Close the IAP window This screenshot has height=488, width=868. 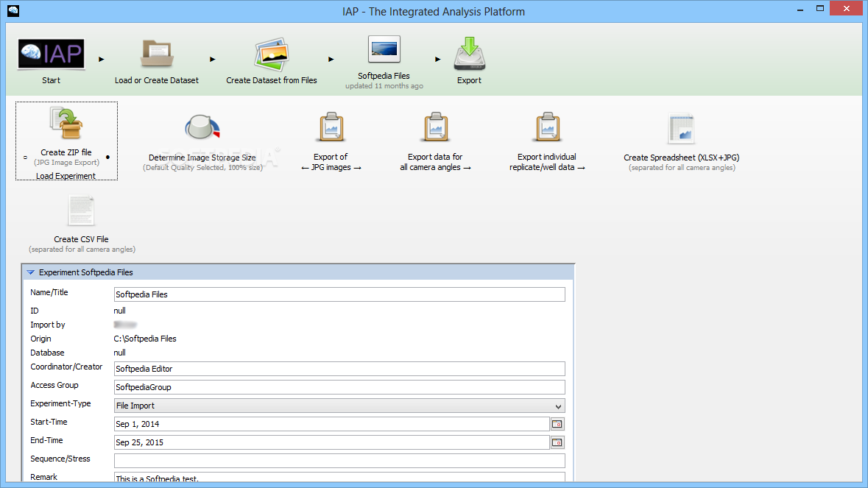[x=847, y=9]
